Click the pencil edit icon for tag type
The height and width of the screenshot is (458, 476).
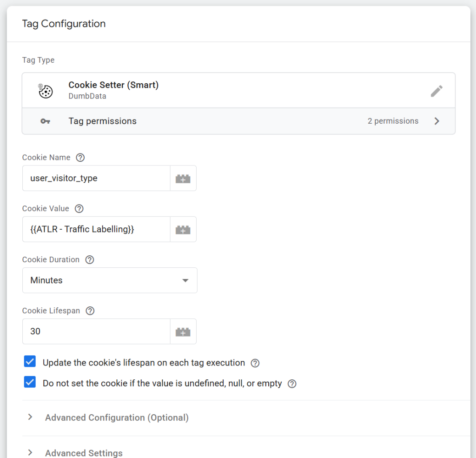tap(436, 91)
